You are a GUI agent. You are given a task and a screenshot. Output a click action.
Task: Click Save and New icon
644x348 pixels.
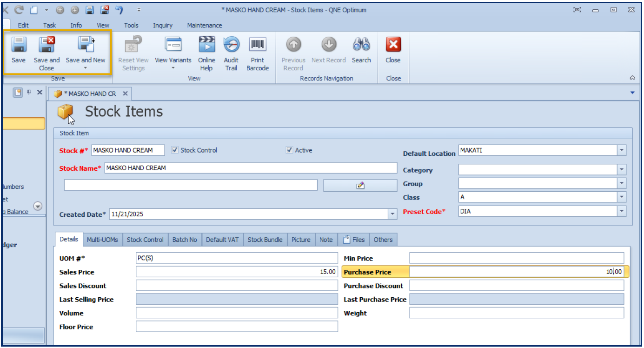(x=86, y=45)
